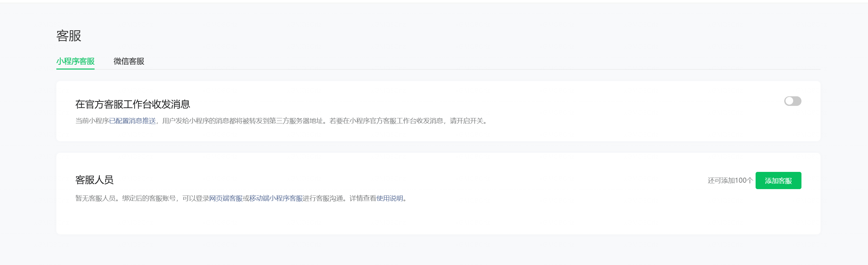Viewport: 868px width, 265px height.
Task: Open the 移动端小程序客服 link
Action: 276,198
